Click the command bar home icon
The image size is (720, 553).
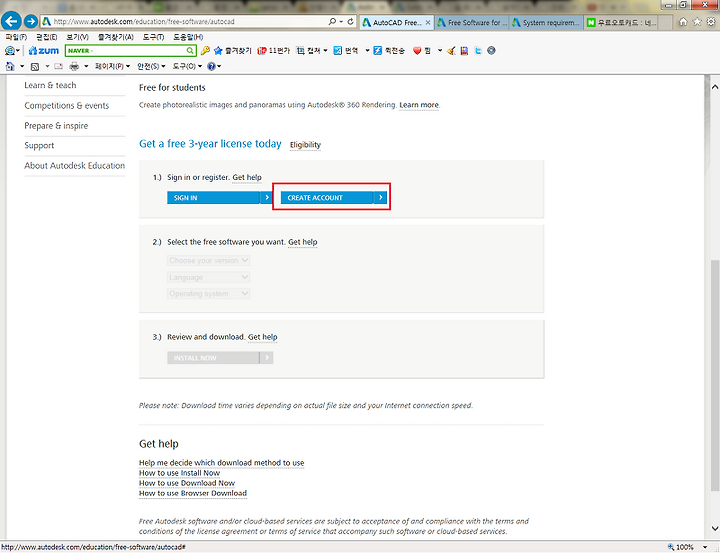pos(10,67)
